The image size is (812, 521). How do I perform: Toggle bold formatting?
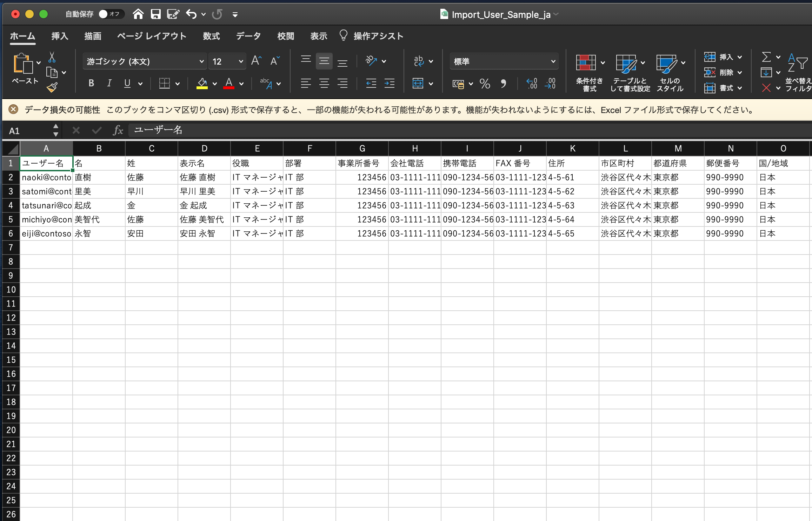[91, 83]
